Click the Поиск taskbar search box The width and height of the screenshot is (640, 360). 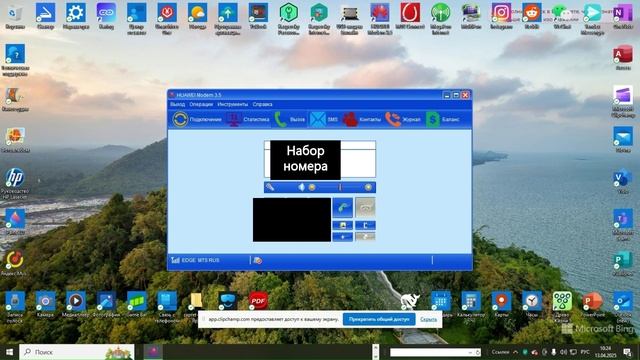coord(77,352)
